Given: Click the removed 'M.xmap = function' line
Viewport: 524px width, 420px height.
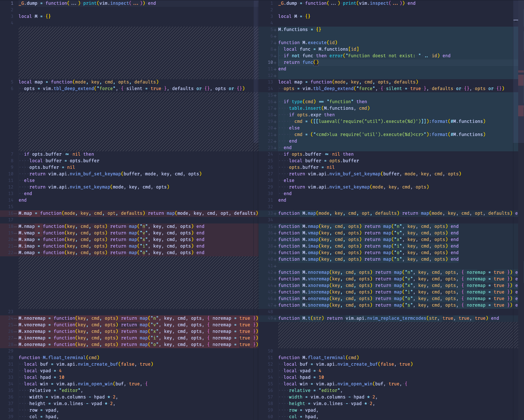Looking at the screenshot, I should [111, 240].
